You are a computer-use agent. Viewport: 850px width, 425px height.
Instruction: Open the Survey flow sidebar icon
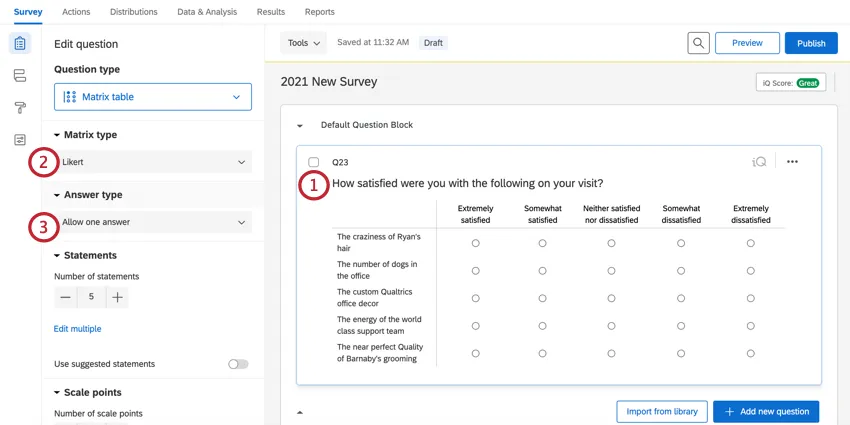pos(20,76)
